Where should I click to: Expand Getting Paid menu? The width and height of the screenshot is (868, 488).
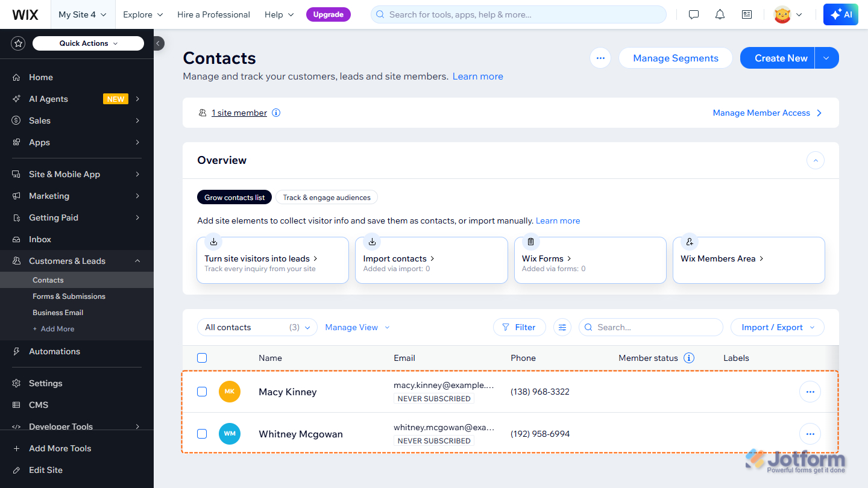[x=77, y=217]
